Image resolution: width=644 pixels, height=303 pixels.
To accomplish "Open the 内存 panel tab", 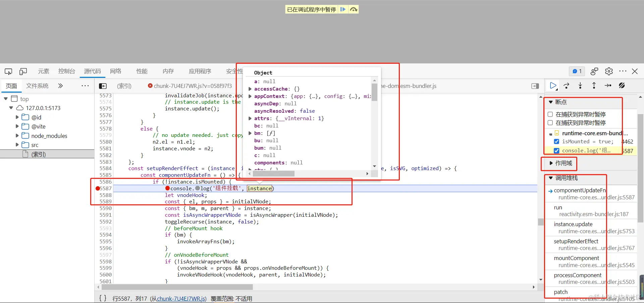I will pos(168,71).
